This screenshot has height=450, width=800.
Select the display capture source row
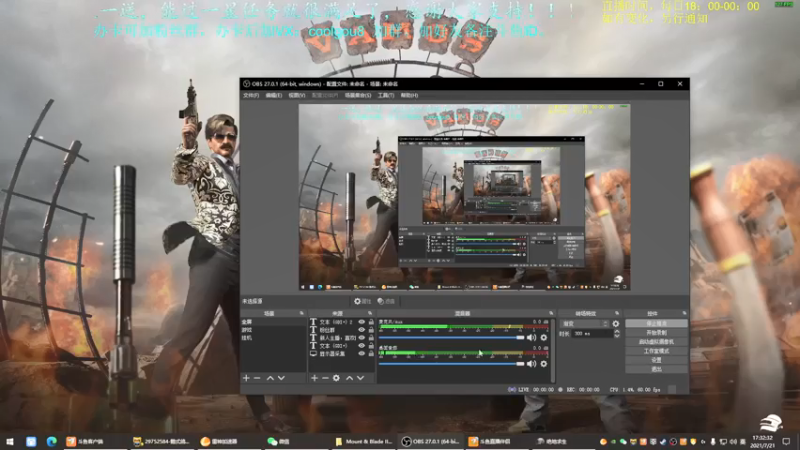tap(342, 354)
